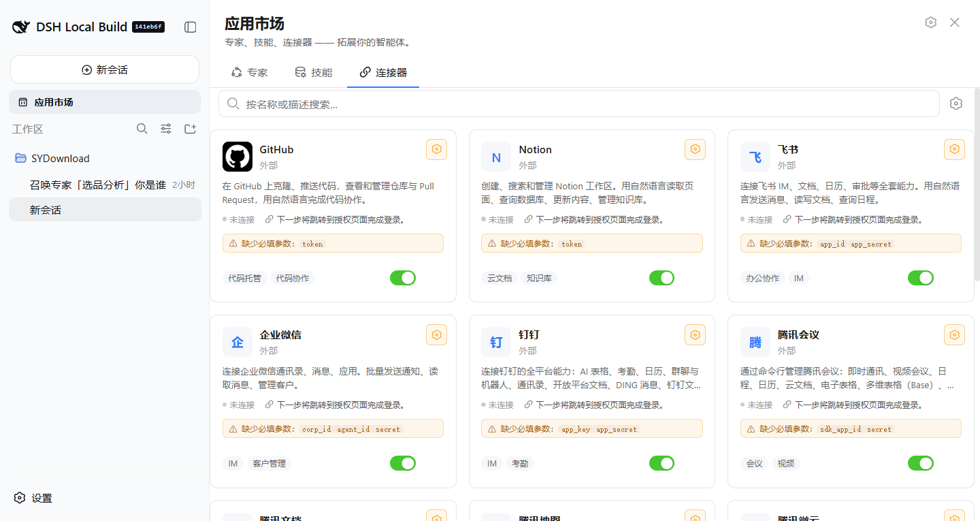Select the 新会话 conversation under SYDownload
Screen dimensions: 980x521
click(105, 210)
